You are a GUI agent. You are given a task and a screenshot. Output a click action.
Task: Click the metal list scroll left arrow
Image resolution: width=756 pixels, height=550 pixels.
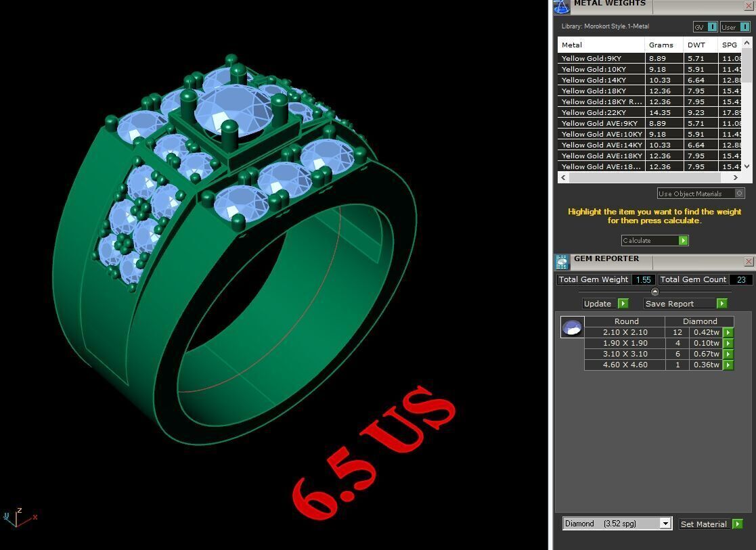point(564,177)
